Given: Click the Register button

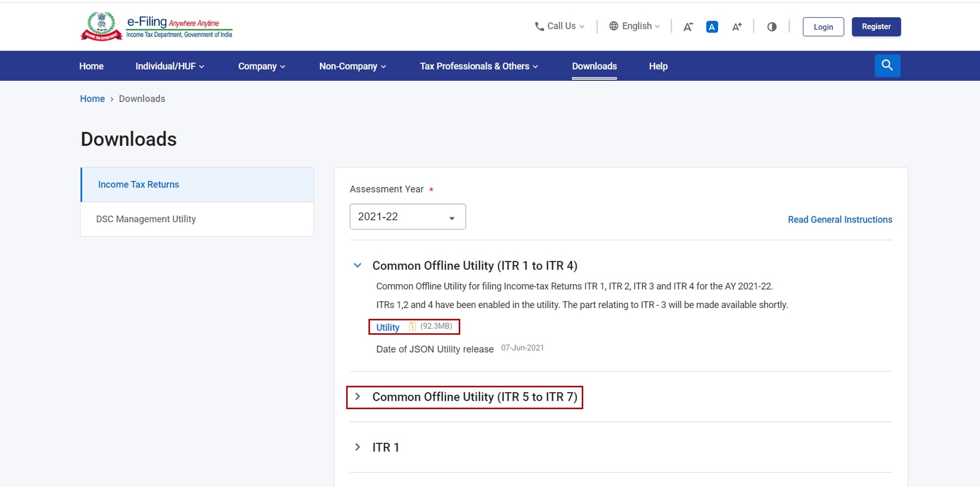Looking at the screenshot, I should click(x=876, y=26).
